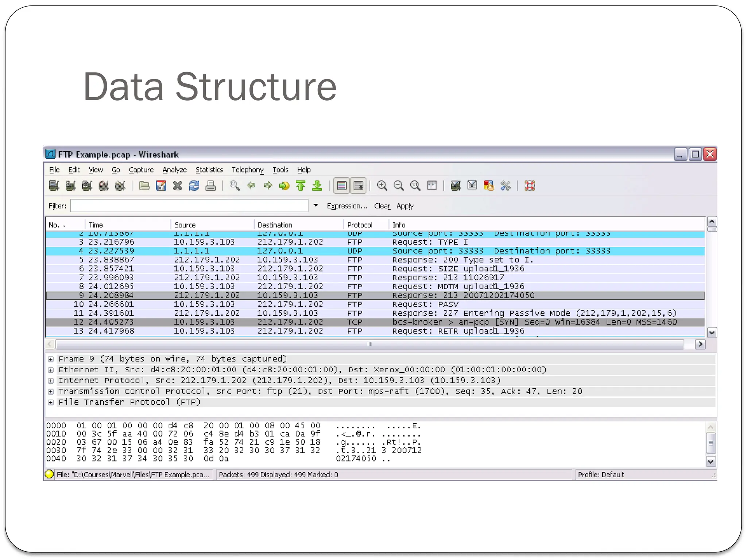The height and width of the screenshot is (560, 747).
Task: Open help lifebuoy icon
Action: (530, 186)
